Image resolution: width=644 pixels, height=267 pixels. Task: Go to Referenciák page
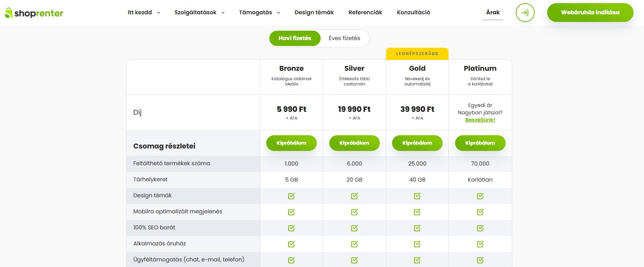tap(365, 13)
